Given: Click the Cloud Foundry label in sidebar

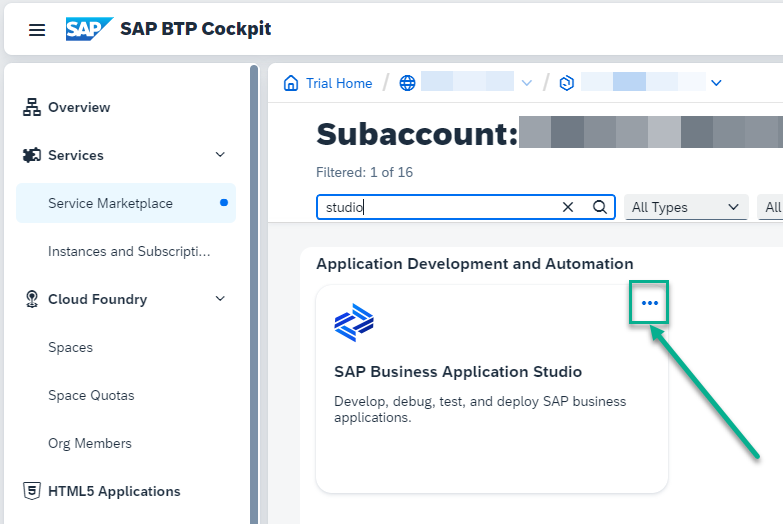Looking at the screenshot, I should click(97, 299).
